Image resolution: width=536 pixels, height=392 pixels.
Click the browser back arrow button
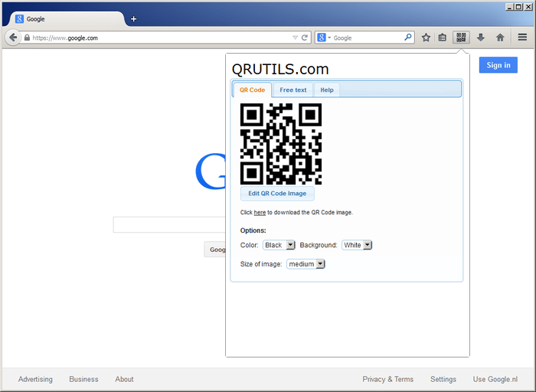click(x=13, y=38)
